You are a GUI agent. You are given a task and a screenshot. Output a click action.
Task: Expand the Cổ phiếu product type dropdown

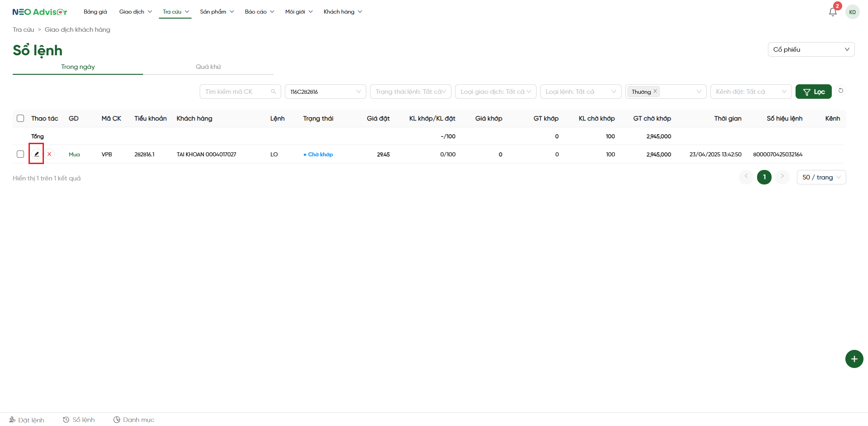click(810, 49)
